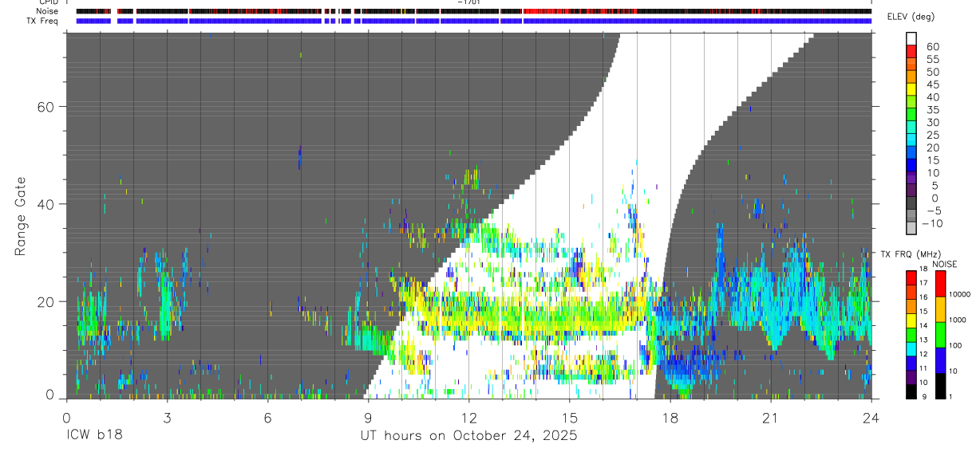Click the cyan TX FRQ swatch between 12 and 13
980x452 pixels.
(911, 349)
